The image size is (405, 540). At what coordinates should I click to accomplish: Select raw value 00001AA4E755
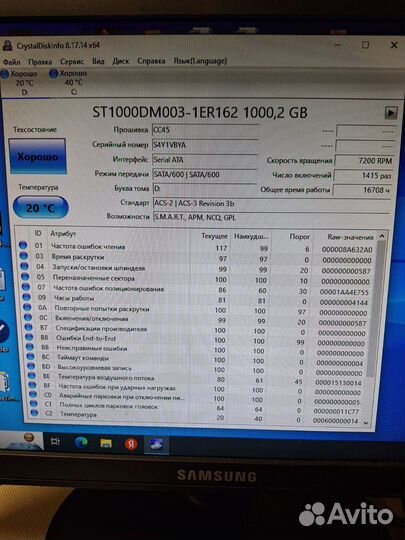point(344,292)
